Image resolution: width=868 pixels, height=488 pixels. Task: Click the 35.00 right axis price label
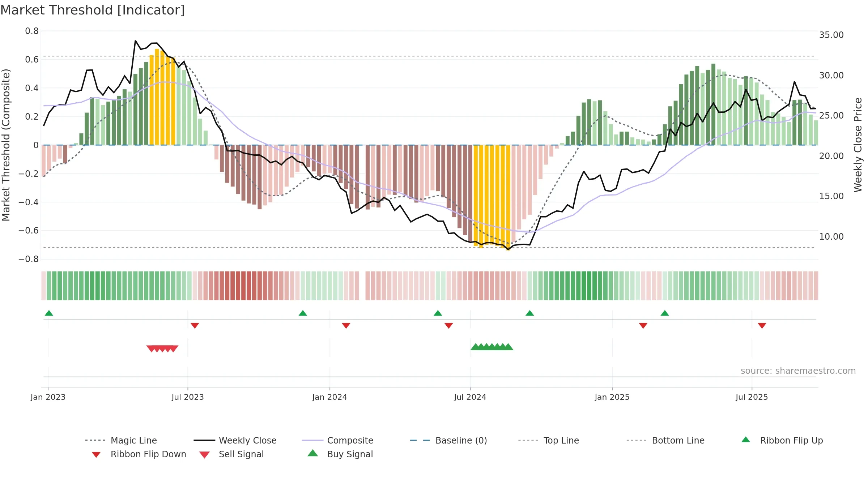tap(831, 35)
